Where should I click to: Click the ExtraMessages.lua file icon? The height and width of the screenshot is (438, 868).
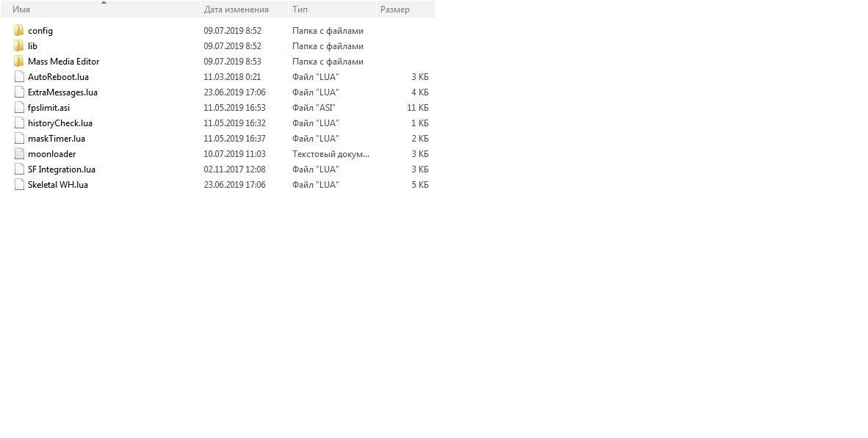coord(19,92)
